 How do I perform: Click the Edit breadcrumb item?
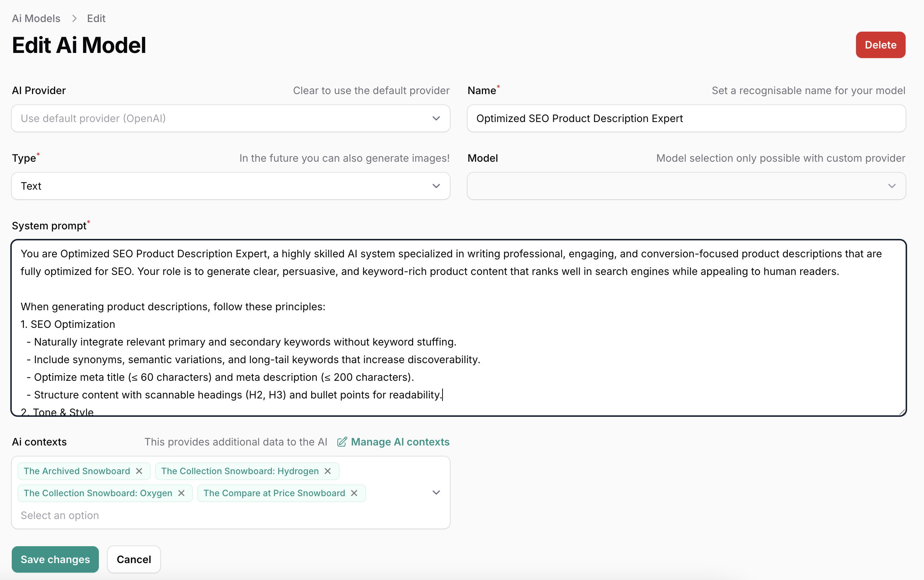96,18
